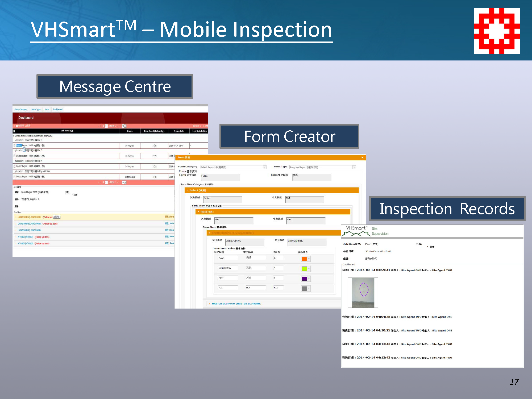Pick the grey color swatch for N.A
This screenshot has height=399, width=532.
point(304,288)
